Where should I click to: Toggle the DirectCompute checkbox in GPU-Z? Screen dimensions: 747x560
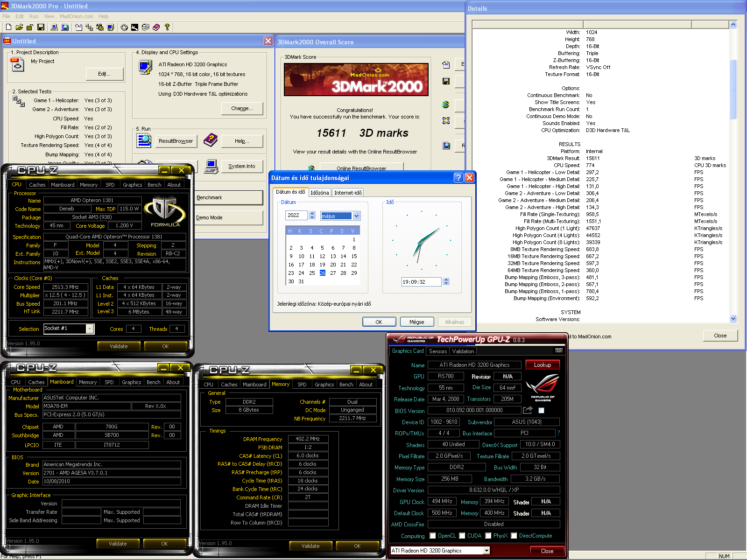(514, 536)
